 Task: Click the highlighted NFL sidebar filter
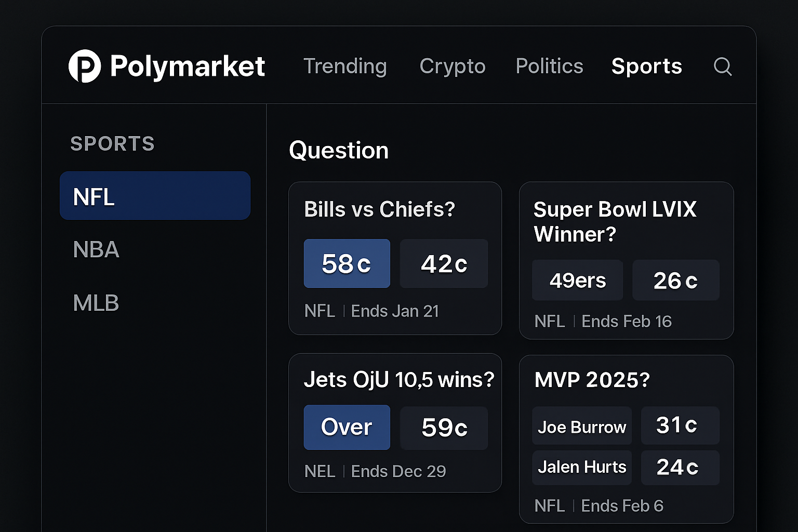coord(155,196)
